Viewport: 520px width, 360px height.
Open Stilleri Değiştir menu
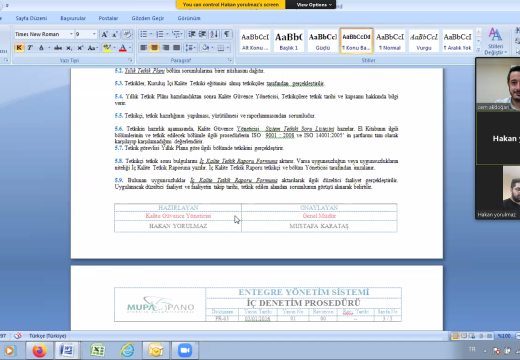(x=496, y=41)
